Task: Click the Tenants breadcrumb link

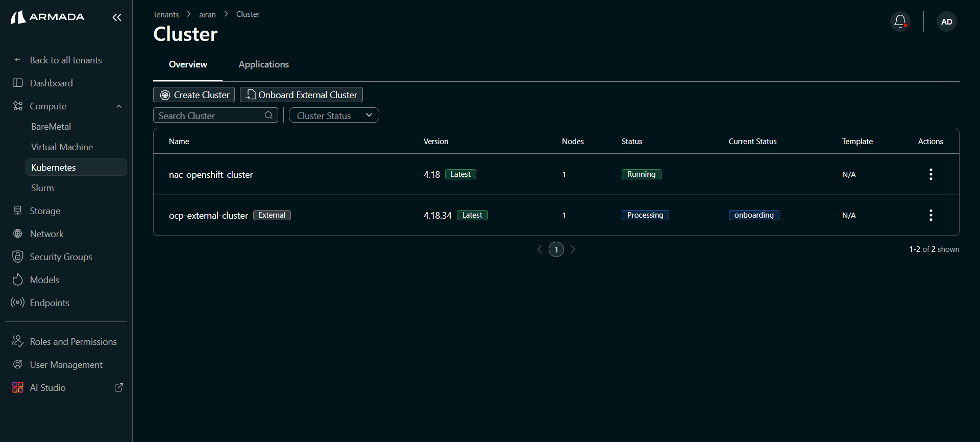Action: [166, 14]
